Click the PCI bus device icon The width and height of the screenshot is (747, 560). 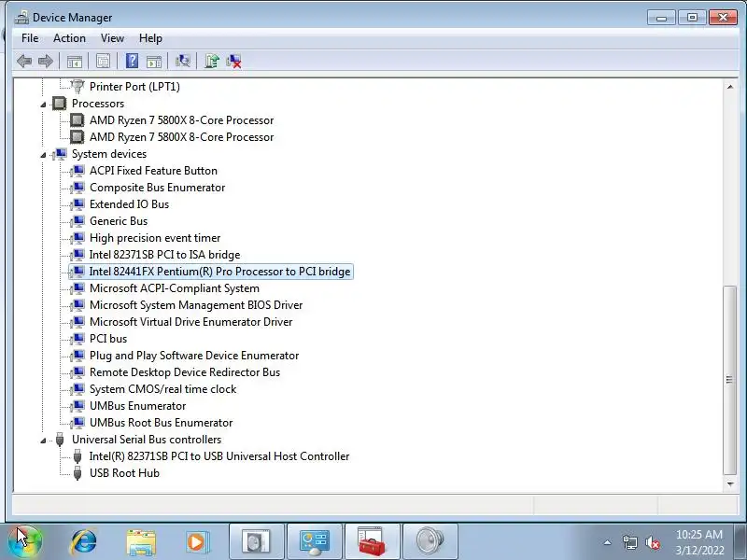pyautogui.click(x=78, y=339)
